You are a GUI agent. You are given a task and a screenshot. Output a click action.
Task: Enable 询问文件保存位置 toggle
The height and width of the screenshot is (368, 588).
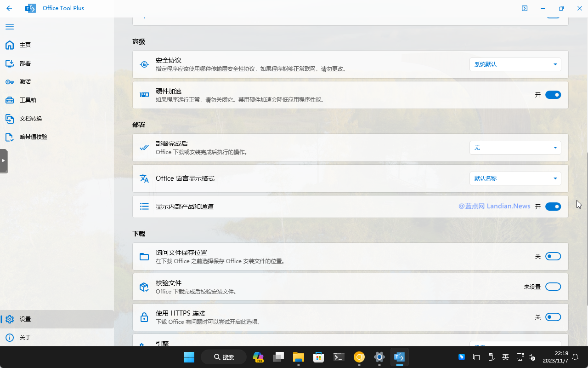(x=553, y=256)
